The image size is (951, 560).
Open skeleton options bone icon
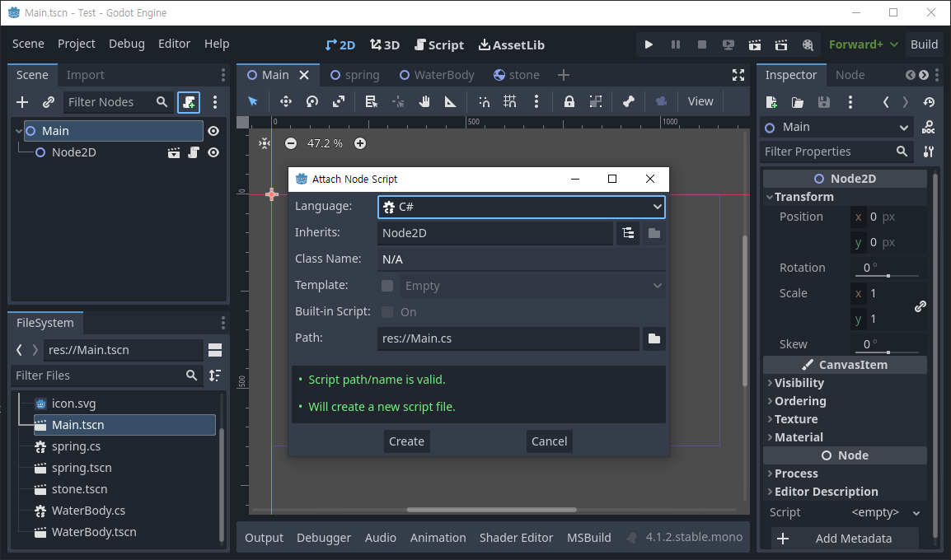click(628, 101)
